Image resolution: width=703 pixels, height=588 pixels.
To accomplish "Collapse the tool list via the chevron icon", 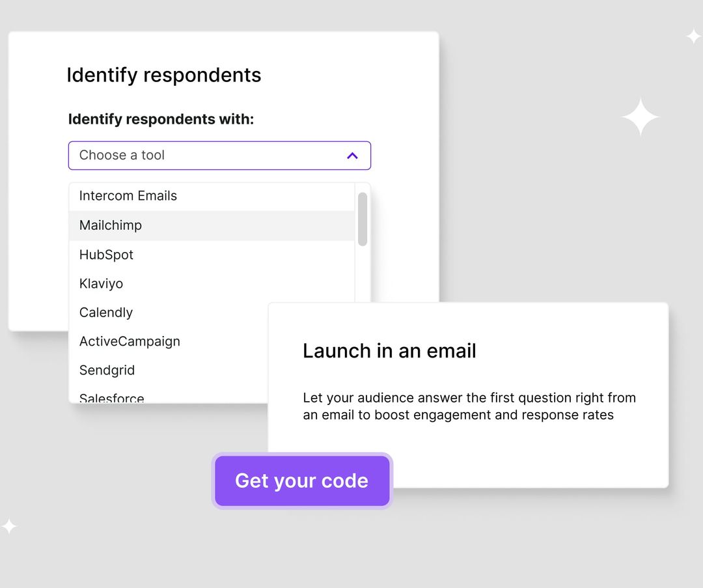I will 352,156.
